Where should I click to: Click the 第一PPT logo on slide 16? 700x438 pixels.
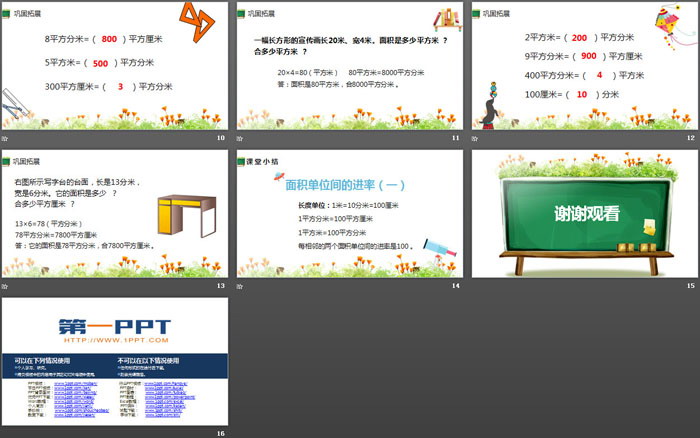coord(114,326)
